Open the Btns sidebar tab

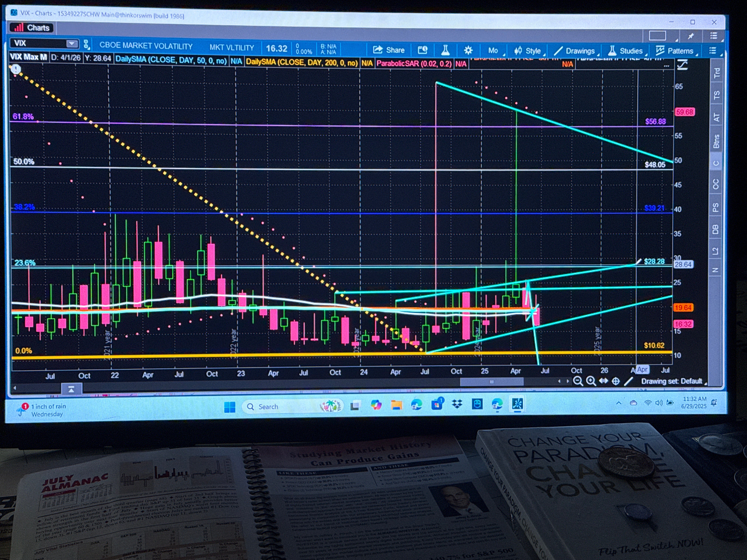[x=717, y=141]
